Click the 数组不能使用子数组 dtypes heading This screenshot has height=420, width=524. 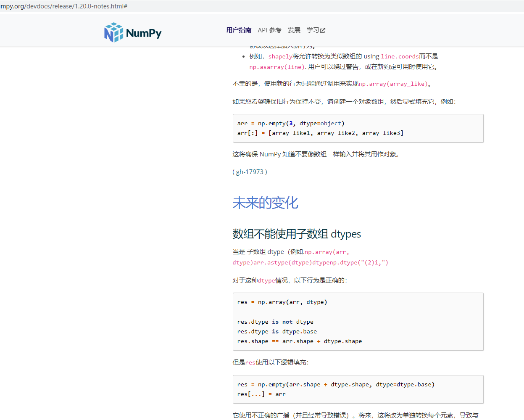[x=297, y=234]
